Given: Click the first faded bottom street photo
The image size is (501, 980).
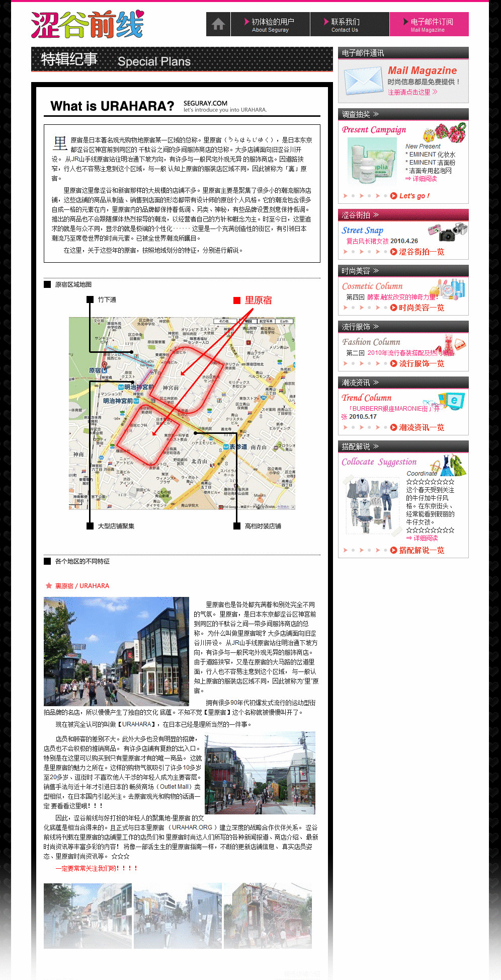Looking at the screenshot, I should pos(88,916).
